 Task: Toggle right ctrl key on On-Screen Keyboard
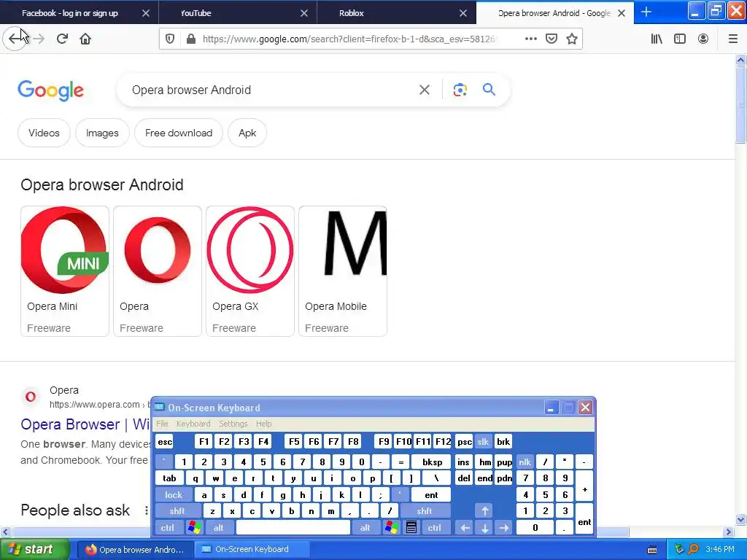coord(435,527)
